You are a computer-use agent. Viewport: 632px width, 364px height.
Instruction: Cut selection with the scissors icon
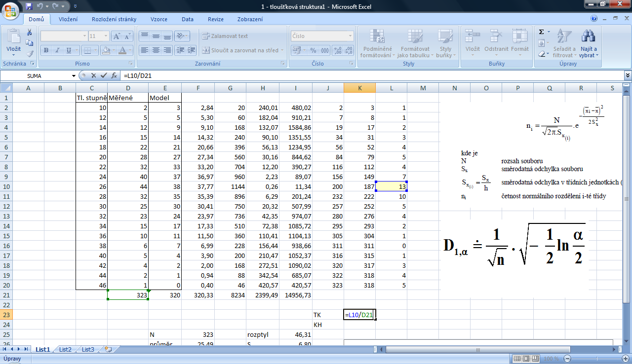(29, 32)
